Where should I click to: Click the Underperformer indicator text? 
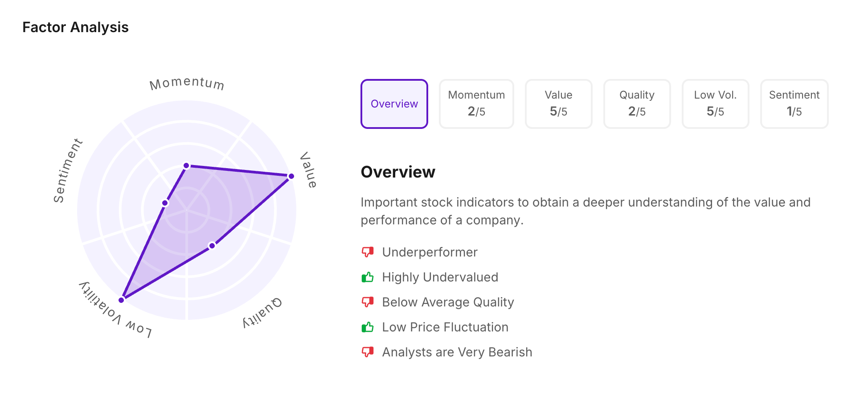tap(430, 252)
